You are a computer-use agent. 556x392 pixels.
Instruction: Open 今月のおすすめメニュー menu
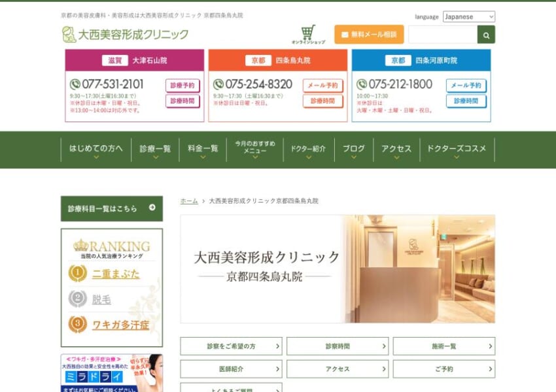point(255,150)
